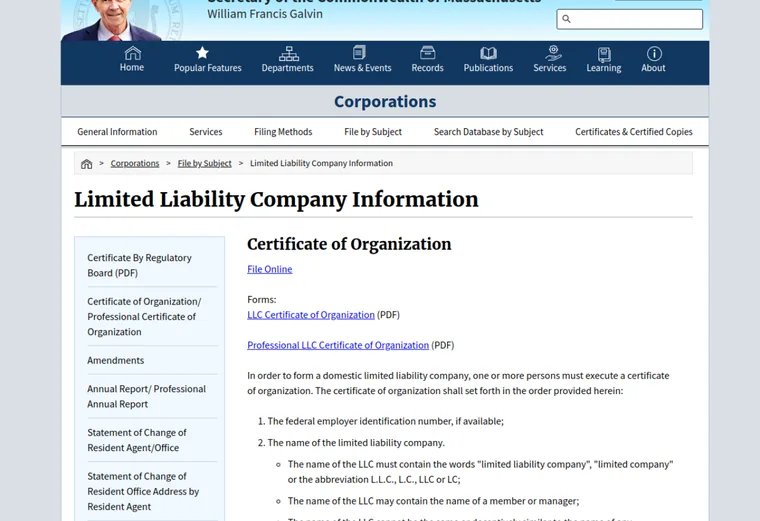Open Search Database by Subject menu
Viewport: 760px width, 521px height.
(x=489, y=132)
